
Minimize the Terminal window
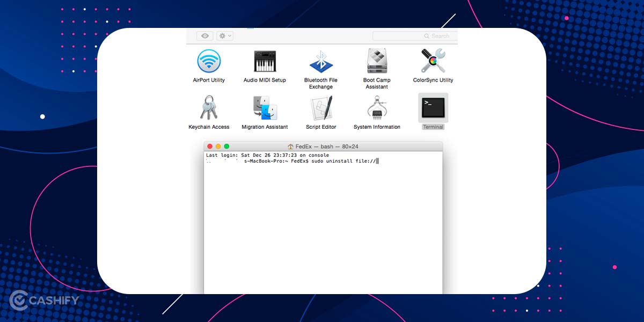point(217,145)
